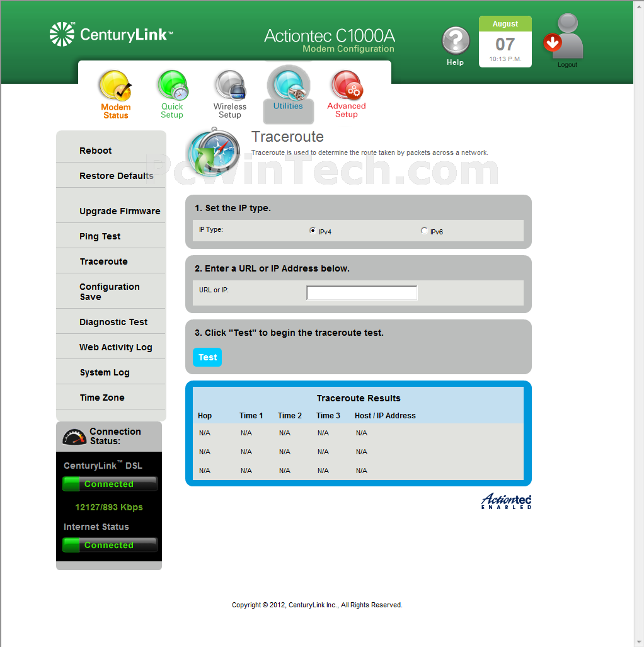Click the IPv4 label text
This screenshot has height=647, width=644.
(325, 232)
